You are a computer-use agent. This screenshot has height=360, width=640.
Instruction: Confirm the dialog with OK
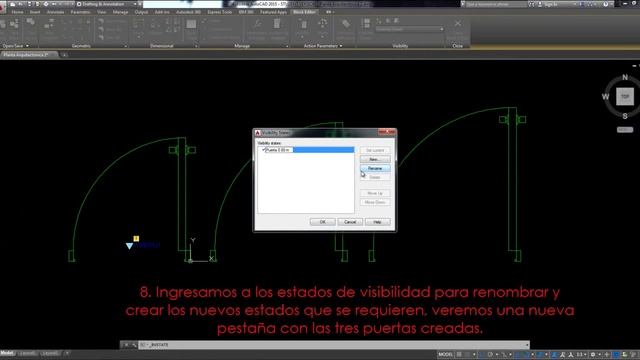point(322,222)
